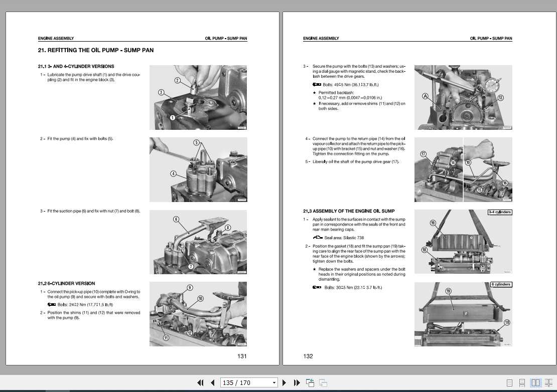Screen dimensions: 557x392
Task: Click the ENGINE ASSEMBLY header on page 132
Action: (x=320, y=38)
